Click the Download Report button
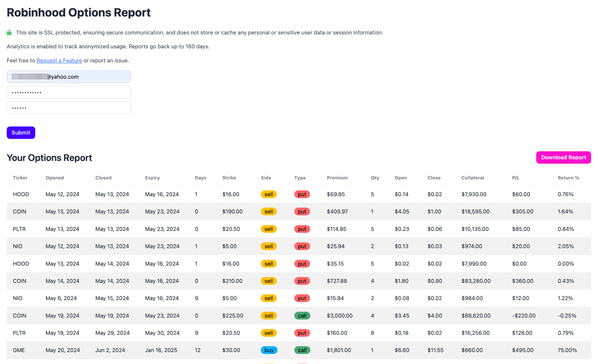This screenshot has height=364, width=598. pos(563,157)
